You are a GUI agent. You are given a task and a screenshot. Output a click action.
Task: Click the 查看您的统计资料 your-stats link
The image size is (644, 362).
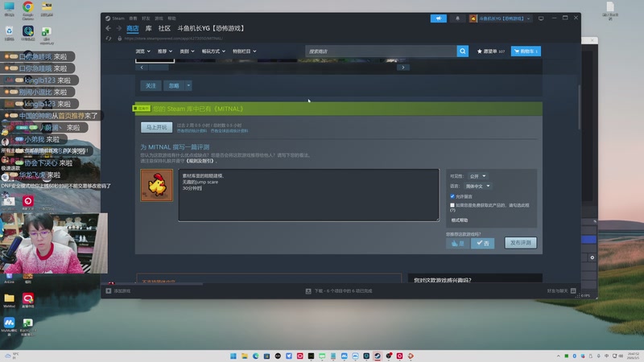(192, 131)
